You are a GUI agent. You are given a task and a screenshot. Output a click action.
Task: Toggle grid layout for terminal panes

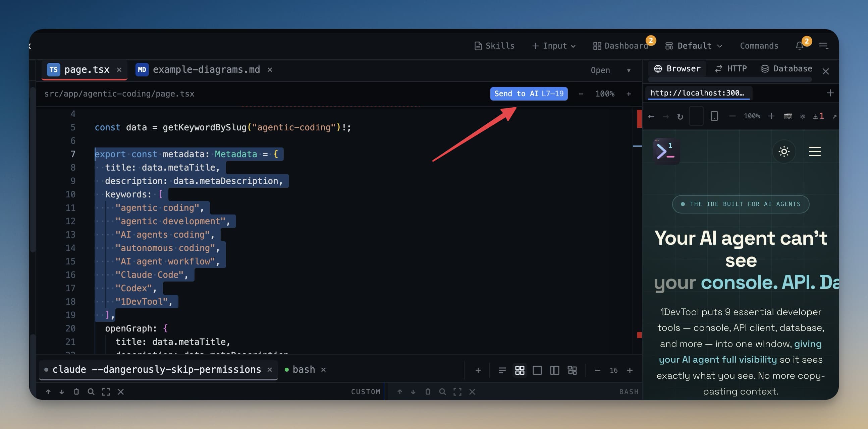520,370
